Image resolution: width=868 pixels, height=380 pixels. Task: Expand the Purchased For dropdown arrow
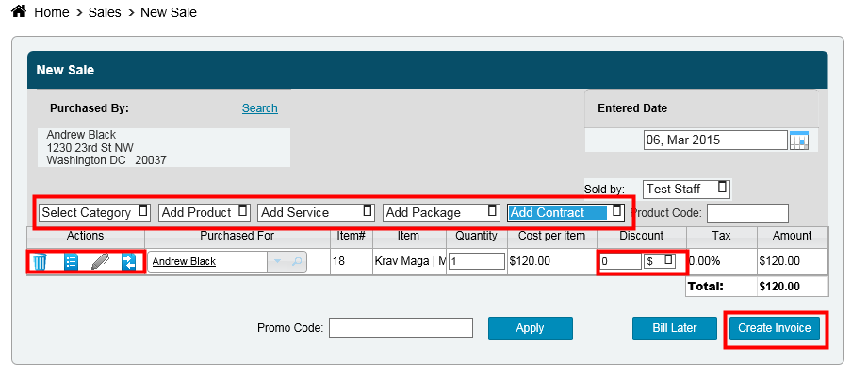tap(276, 261)
